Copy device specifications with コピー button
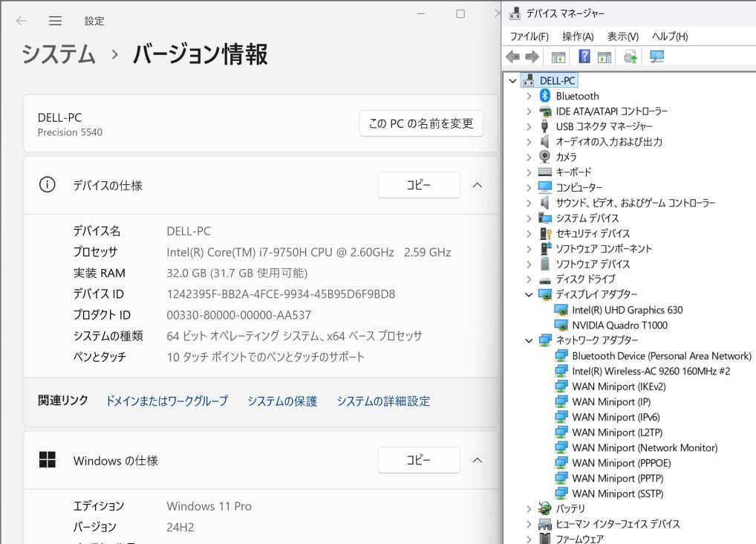This screenshot has width=756, height=544. 419,185
